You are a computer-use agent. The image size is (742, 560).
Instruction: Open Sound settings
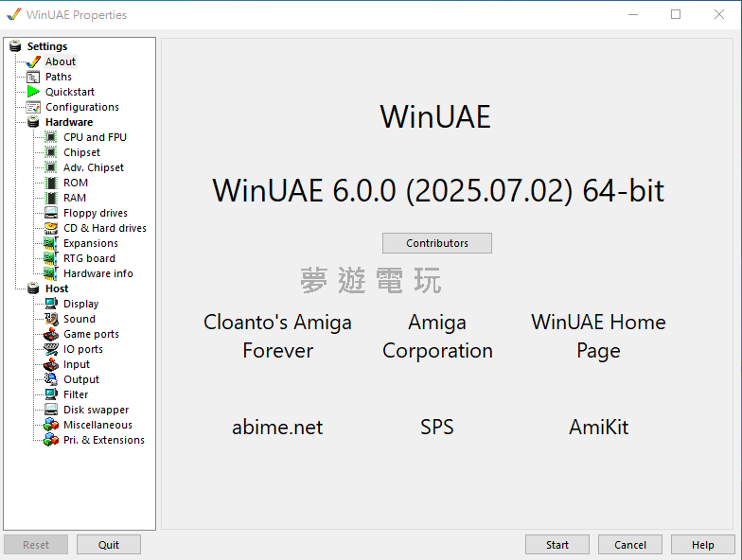pos(79,320)
